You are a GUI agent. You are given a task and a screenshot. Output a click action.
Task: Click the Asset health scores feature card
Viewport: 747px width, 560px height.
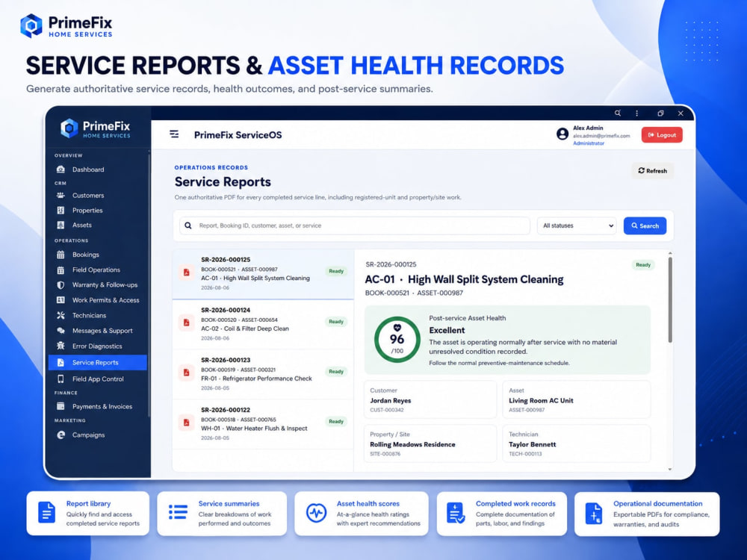point(362,514)
